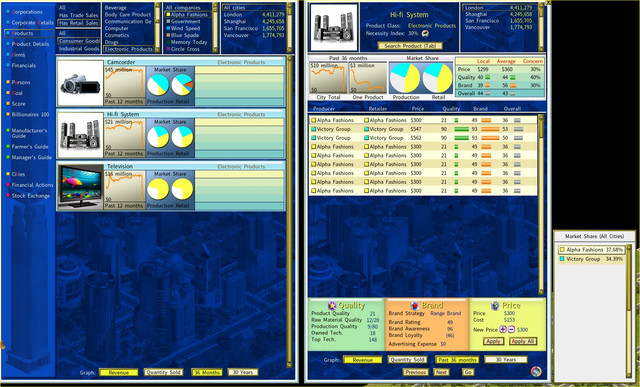Screen dimensions: 640x387
Task: Choose Beverage product class
Action: [116, 8]
